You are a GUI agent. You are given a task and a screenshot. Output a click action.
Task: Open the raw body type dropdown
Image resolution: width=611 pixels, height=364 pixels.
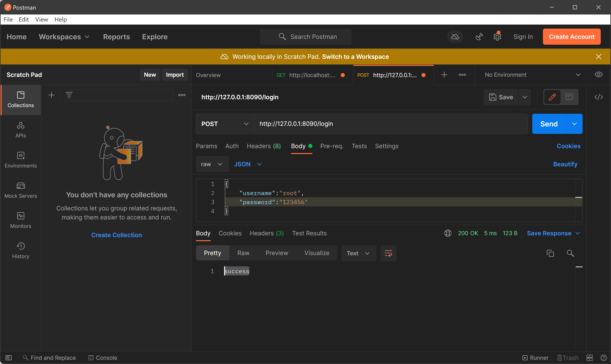point(212,164)
